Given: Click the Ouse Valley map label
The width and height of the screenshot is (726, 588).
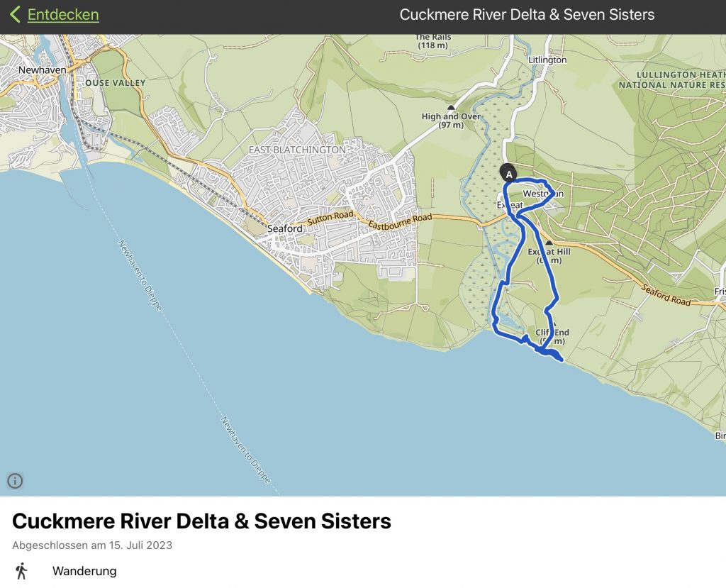Looking at the screenshot, I should pyautogui.click(x=115, y=83).
